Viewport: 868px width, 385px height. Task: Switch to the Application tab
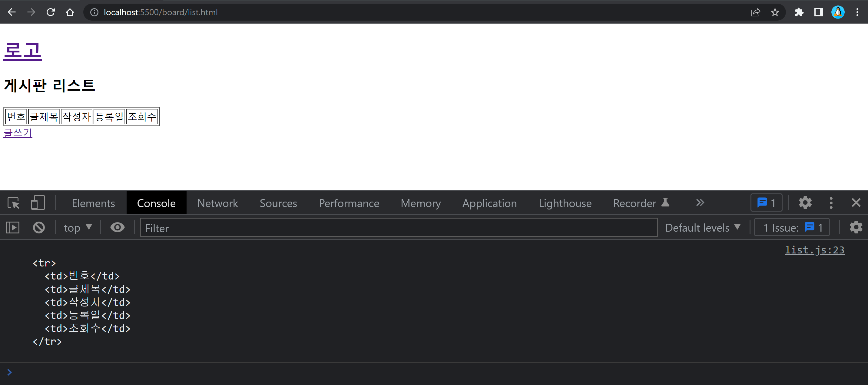490,203
